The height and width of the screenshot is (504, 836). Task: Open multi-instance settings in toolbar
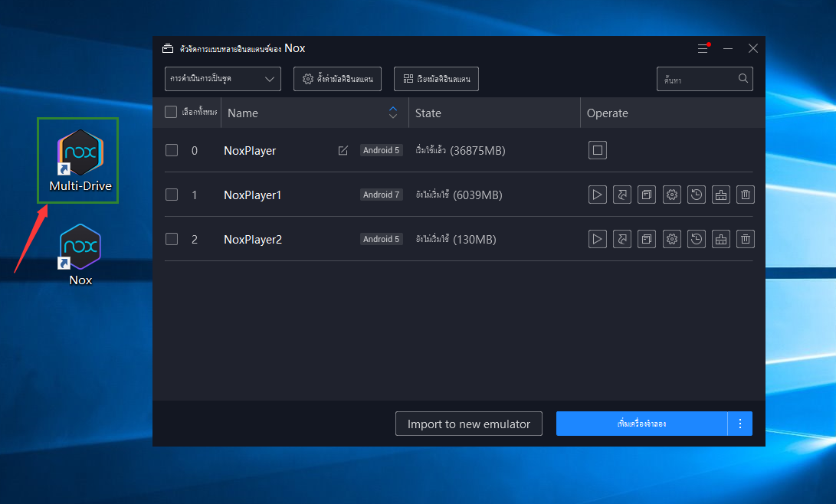337,79
